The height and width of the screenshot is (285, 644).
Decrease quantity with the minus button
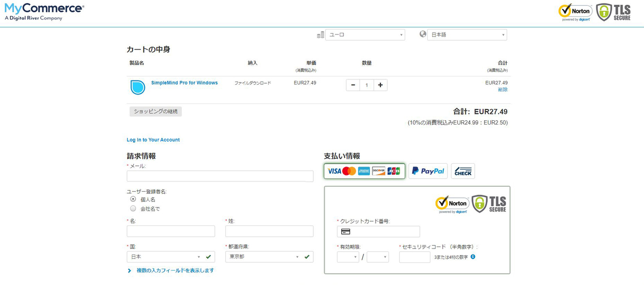[353, 85]
